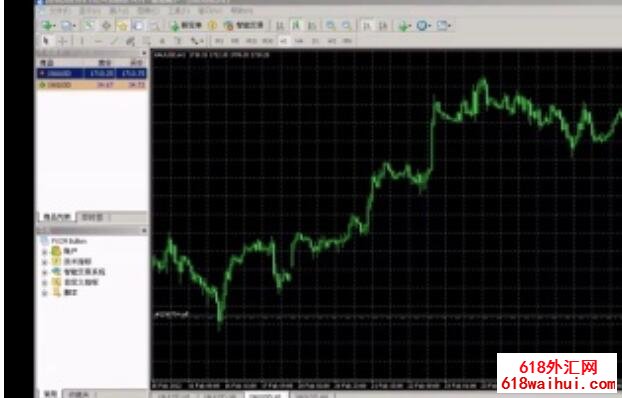Open the 工具 (Tools) menu
This screenshot has height=398, width=622.
(179, 10)
